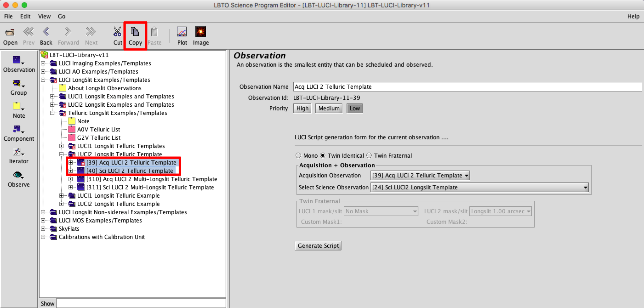Add a Note from sidebar
Screen dimensions: 644x308
coord(19,110)
